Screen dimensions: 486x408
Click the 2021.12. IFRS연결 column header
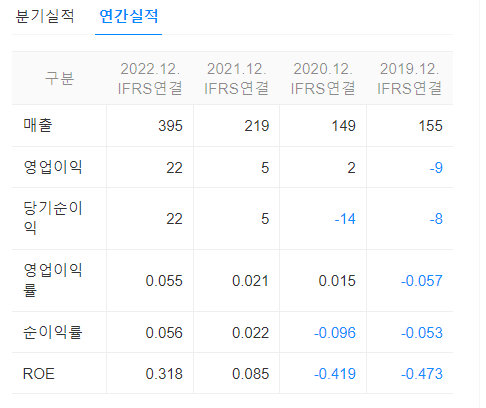click(x=236, y=79)
